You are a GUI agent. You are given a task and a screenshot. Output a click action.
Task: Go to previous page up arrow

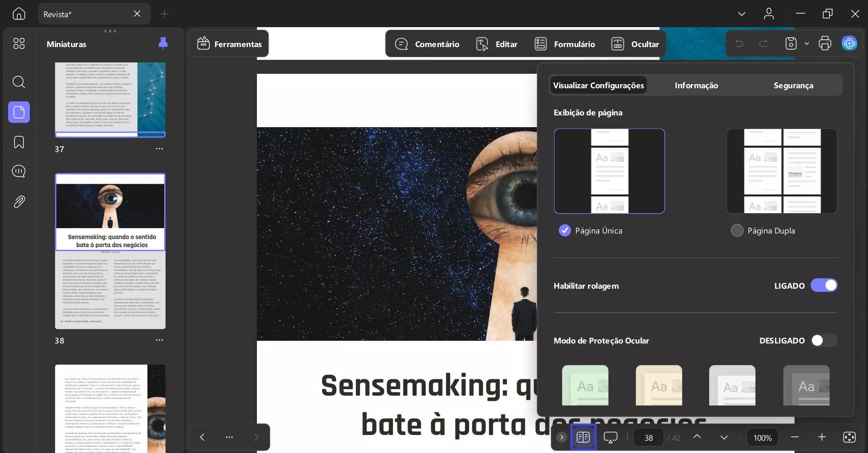(697, 437)
